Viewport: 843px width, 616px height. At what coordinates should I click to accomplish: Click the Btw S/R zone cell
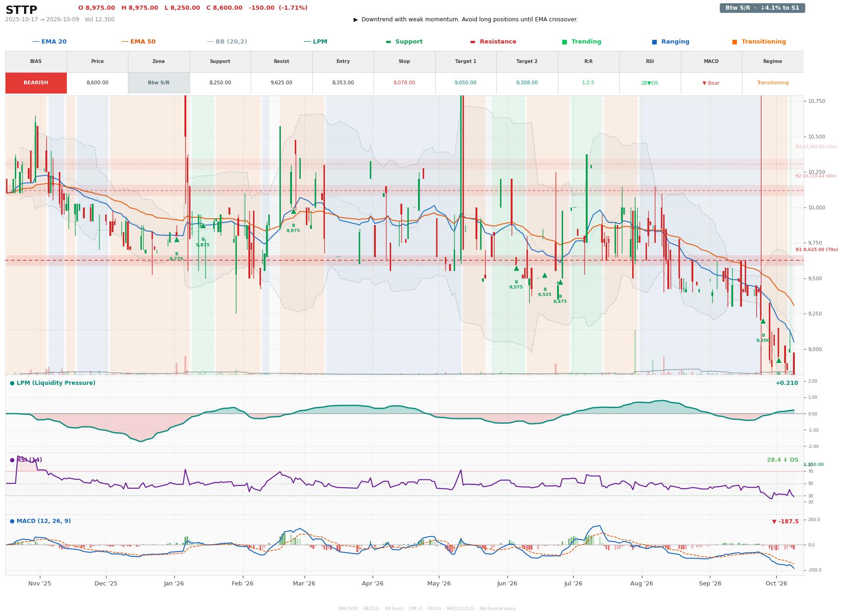tap(158, 83)
